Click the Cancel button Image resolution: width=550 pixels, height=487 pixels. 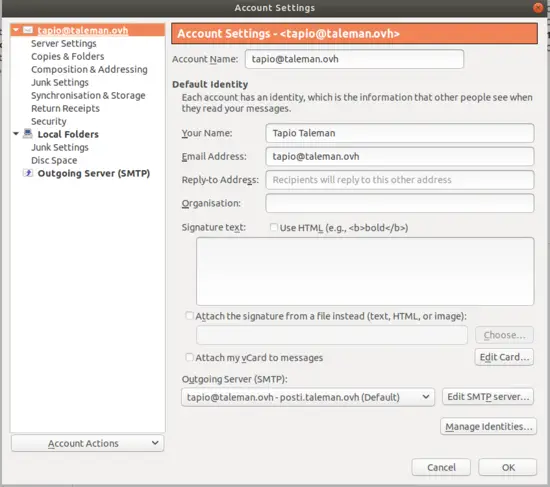pos(441,467)
